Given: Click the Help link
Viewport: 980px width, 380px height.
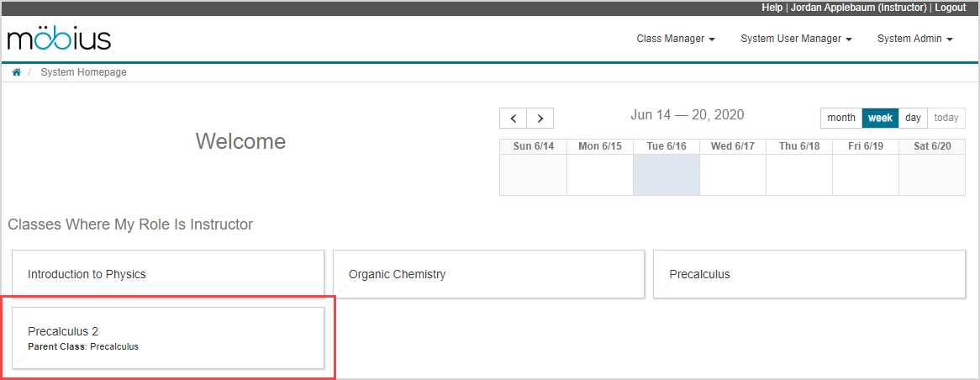Looking at the screenshot, I should pyautogui.click(x=772, y=8).
